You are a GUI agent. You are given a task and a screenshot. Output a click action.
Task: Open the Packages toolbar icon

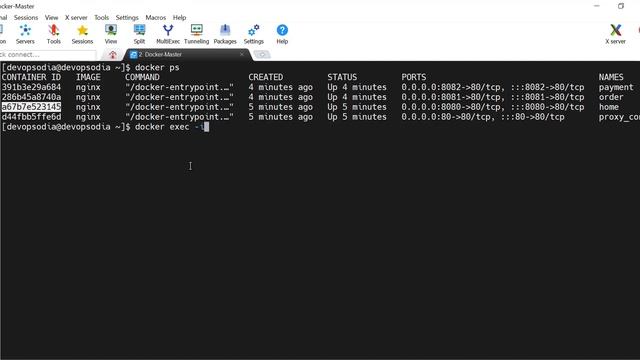(225, 34)
